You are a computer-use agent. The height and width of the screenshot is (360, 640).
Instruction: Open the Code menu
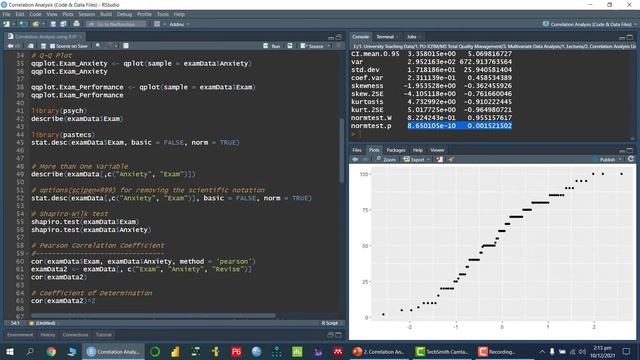(35, 14)
